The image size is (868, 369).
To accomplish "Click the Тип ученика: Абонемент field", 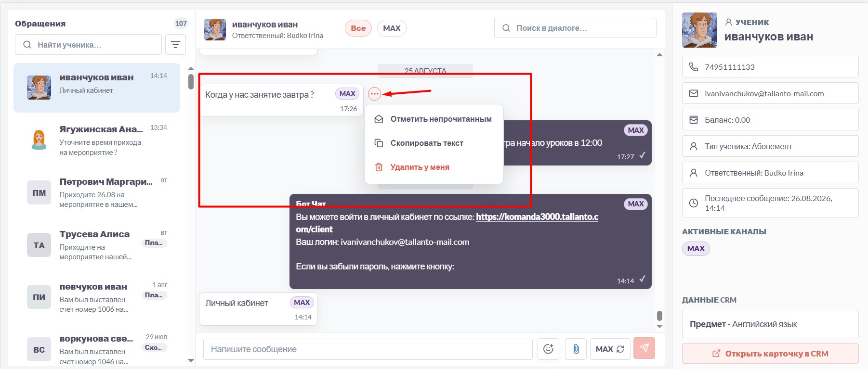I will click(x=770, y=146).
